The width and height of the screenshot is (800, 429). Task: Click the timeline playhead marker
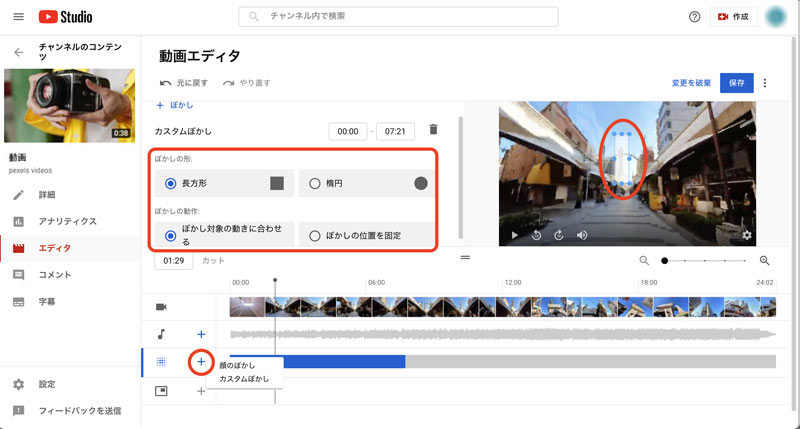pyautogui.click(x=275, y=281)
